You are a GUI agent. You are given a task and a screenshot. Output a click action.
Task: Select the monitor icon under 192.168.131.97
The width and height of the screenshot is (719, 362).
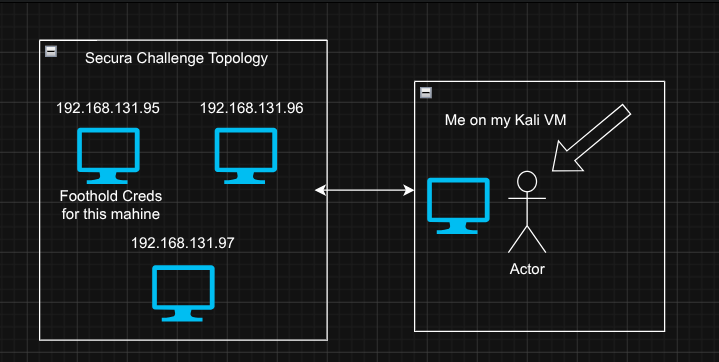pos(183,293)
